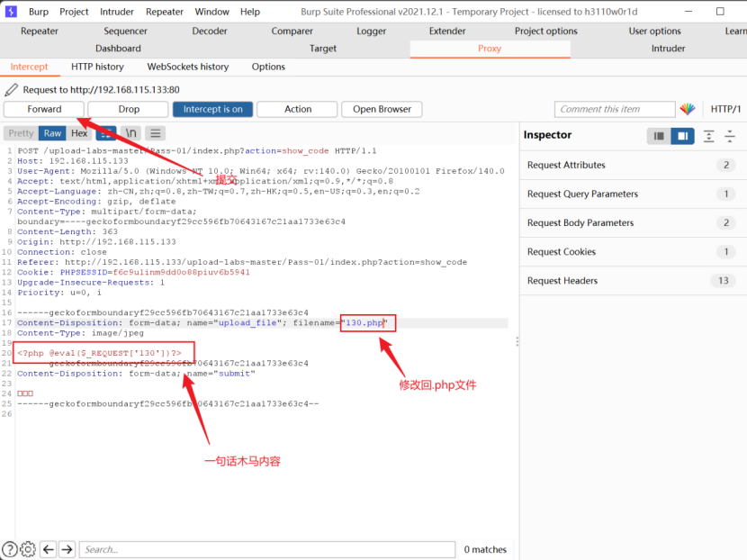
Task: Select the Intercept sub-tab
Action: click(29, 67)
